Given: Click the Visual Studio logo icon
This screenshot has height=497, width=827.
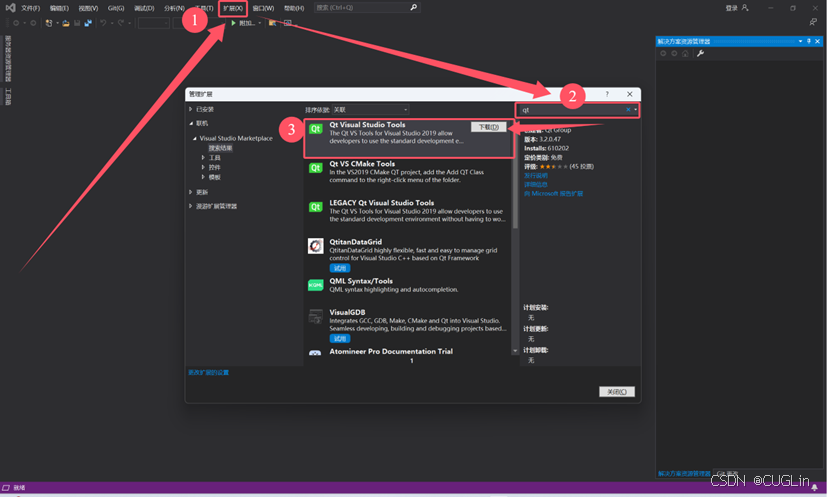Looking at the screenshot, I should (x=10, y=7).
